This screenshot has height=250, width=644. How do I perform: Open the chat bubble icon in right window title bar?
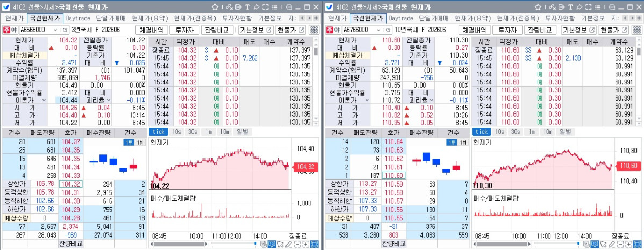pos(612,7)
